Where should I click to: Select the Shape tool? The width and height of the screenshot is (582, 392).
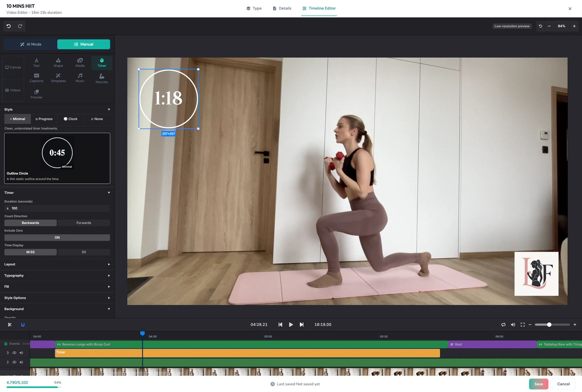tap(58, 63)
